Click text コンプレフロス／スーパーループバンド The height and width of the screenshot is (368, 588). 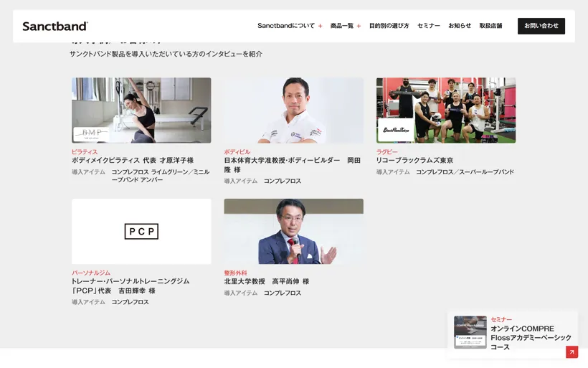pyautogui.click(x=465, y=172)
